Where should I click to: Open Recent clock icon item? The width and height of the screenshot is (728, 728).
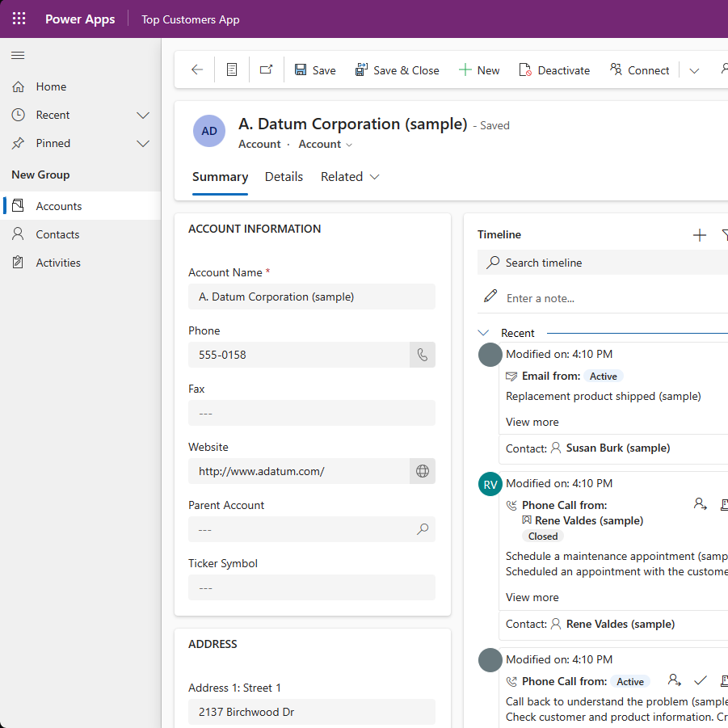[18, 116]
